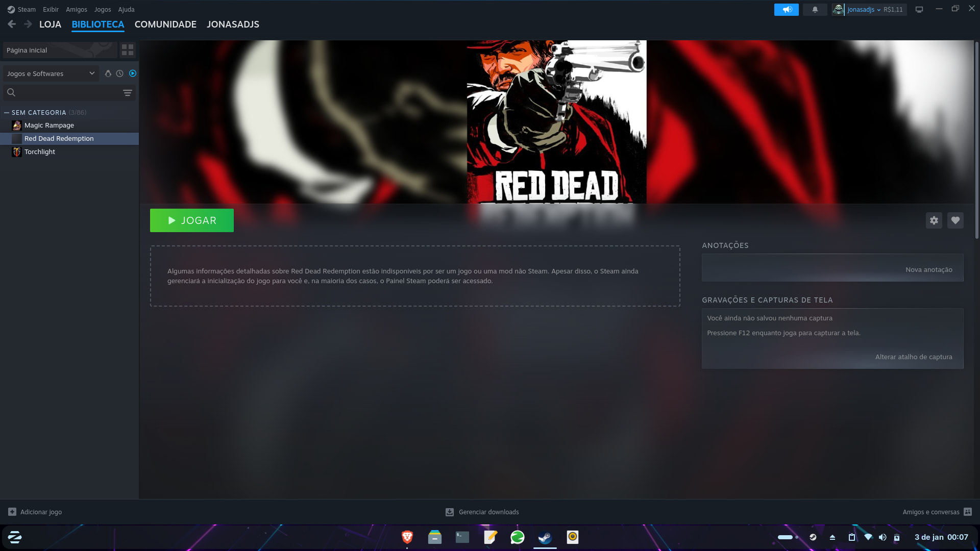Viewport: 980px width, 551px height.
Task: Expand jonasadjs account dropdown
Action: tap(864, 10)
